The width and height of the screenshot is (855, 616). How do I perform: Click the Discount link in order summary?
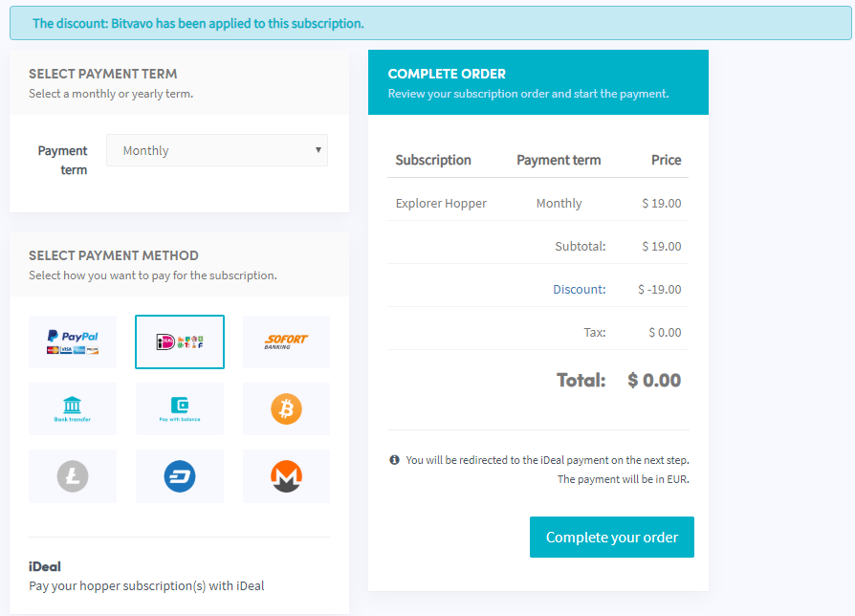pos(580,289)
